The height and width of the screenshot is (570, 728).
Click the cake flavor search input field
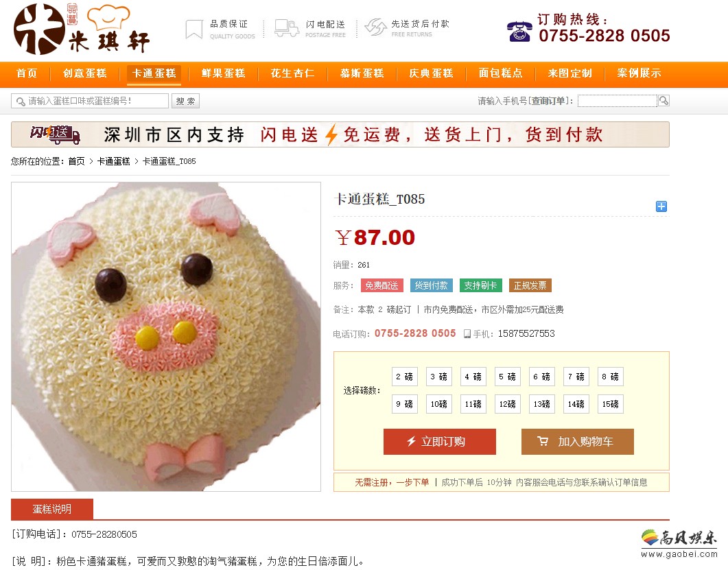pyautogui.click(x=90, y=101)
